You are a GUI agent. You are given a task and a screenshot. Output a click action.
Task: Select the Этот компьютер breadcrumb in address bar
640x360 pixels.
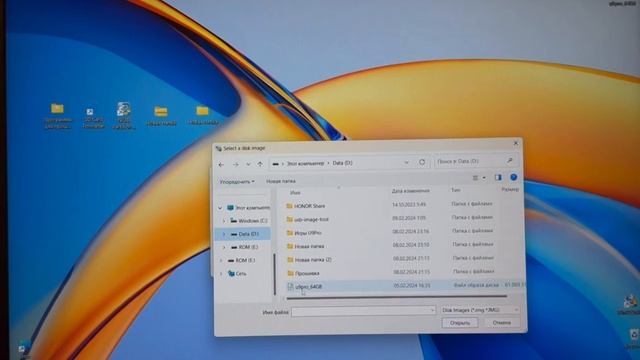click(x=305, y=163)
